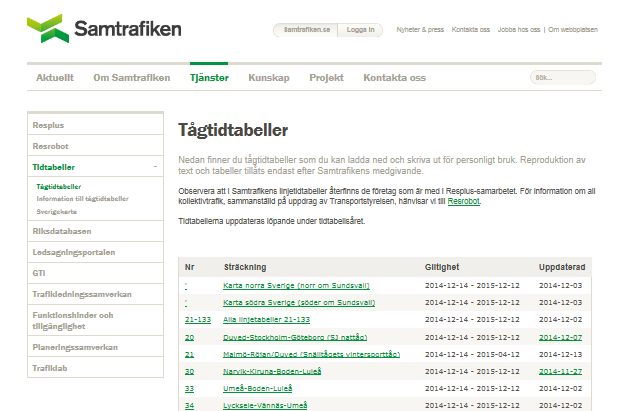Screen dimensions: 625x411
Task: Click the 2014-12-13 updated date
Action: click(560, 354)
